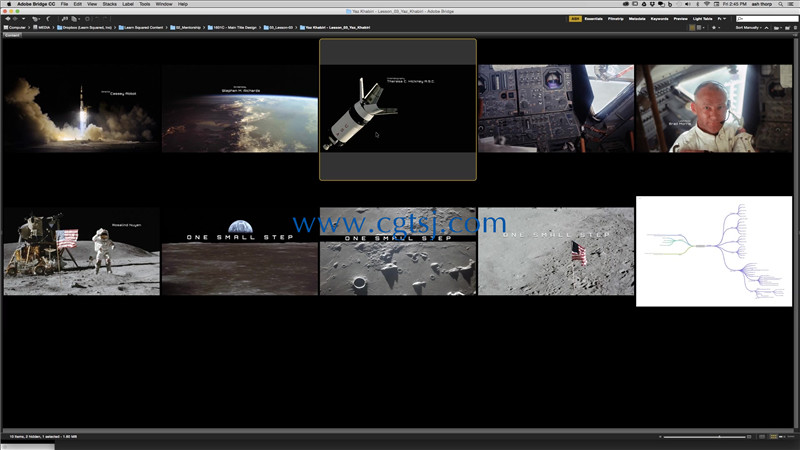Select One Small Step earthrise thumbnail

pos(240,251)
